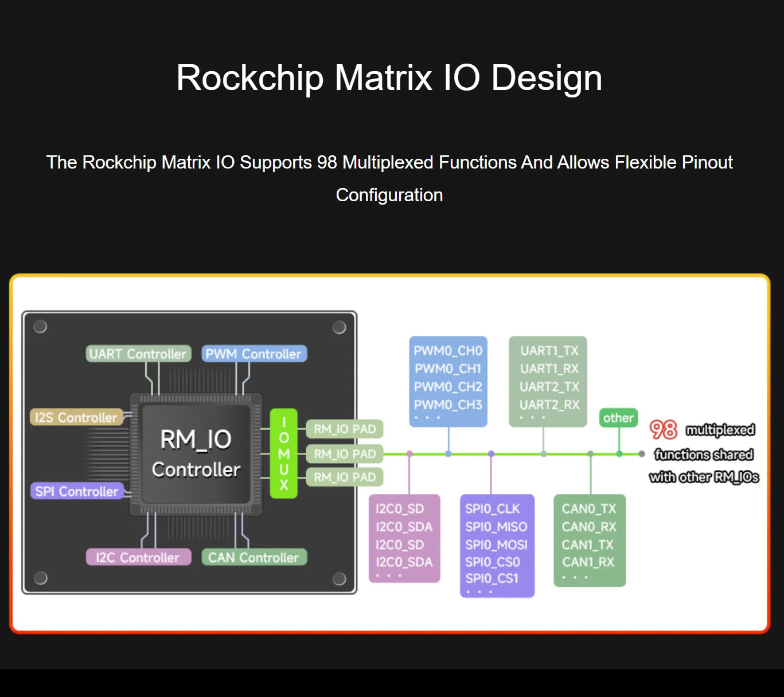
Task: Choose the CAN1_RX entry
Action: pyautogui.click(x=588, y=562)
